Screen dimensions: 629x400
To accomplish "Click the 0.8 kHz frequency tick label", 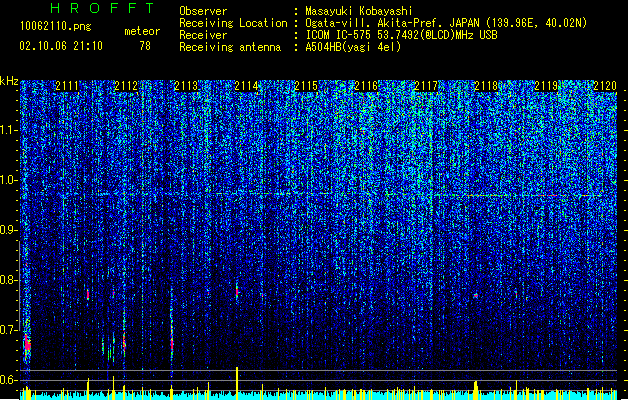I will (x=9, y=280).
